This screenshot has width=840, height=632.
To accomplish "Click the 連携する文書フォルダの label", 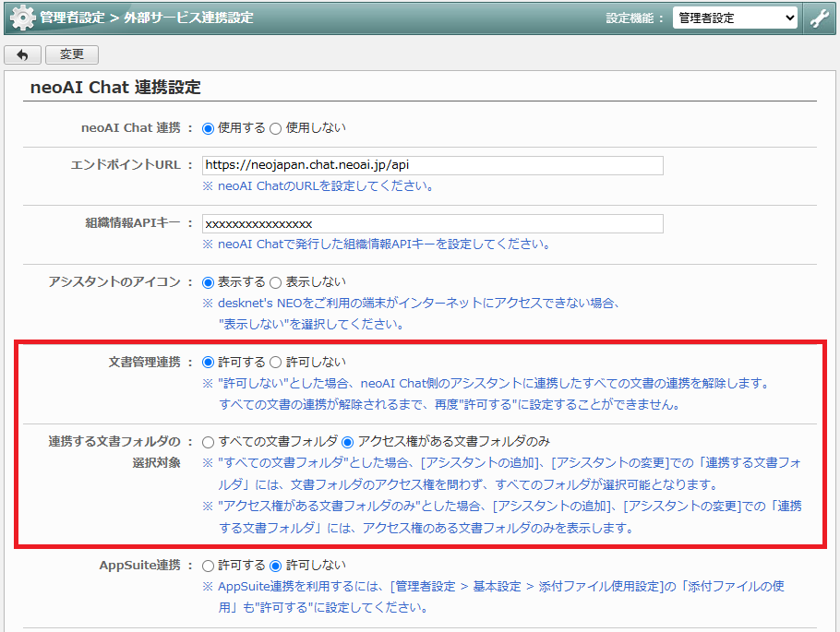I will 114,441.
